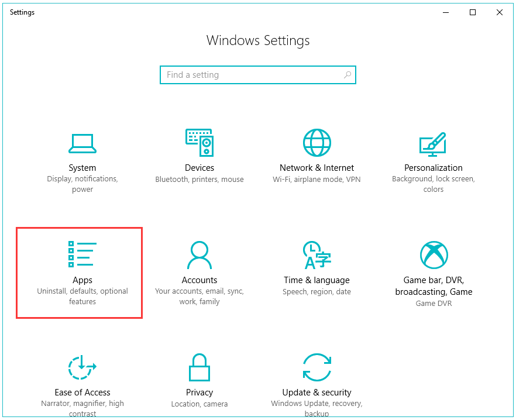Click the Personalization label
Viewport: 516px width, 420px height.
(434, 168)
